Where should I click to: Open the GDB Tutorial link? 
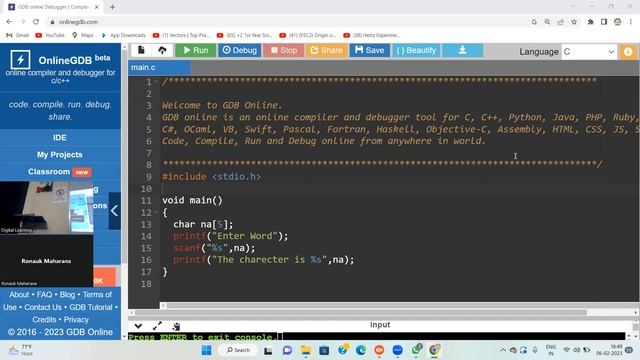point(91,307)
